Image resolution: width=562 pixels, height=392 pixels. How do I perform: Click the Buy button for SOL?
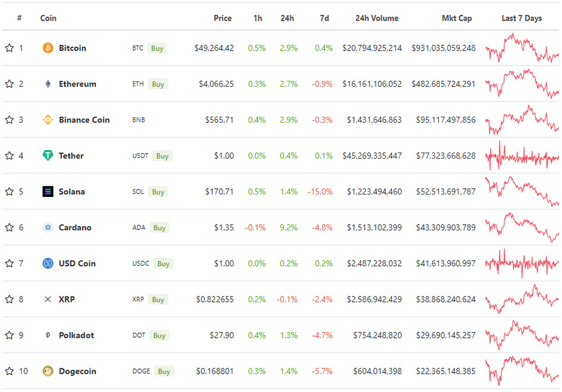[x=158, y=191]
